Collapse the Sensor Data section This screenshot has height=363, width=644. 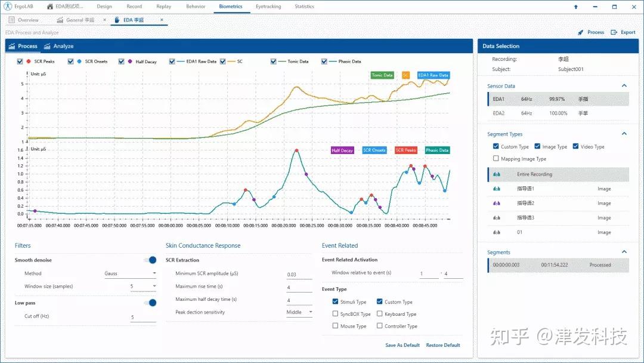[624, 85]
